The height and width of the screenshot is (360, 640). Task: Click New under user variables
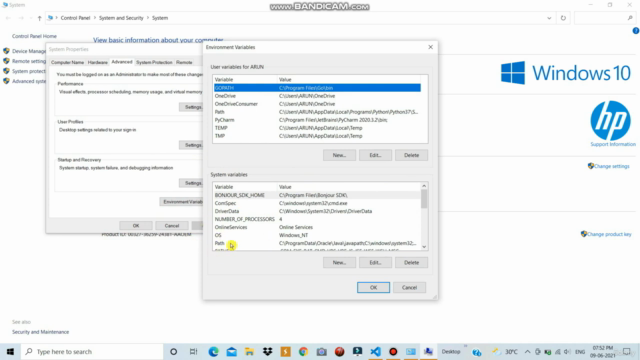(x=339, y=155)
